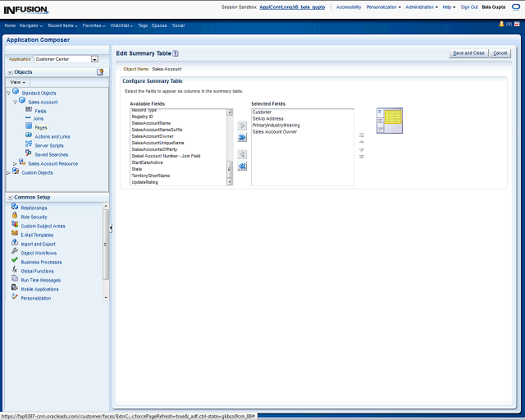Move selected field to bottom of list

tap(362, 157)
